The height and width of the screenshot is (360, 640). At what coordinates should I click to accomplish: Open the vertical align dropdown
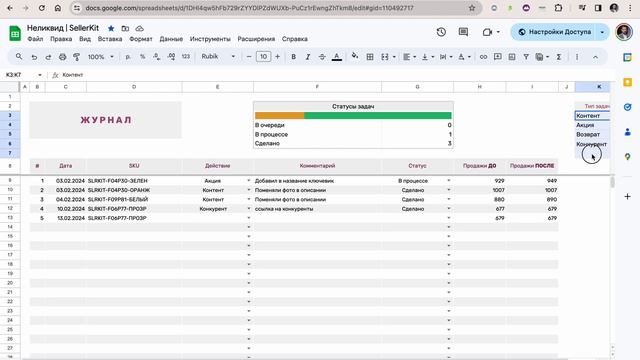tap(428, 57)
